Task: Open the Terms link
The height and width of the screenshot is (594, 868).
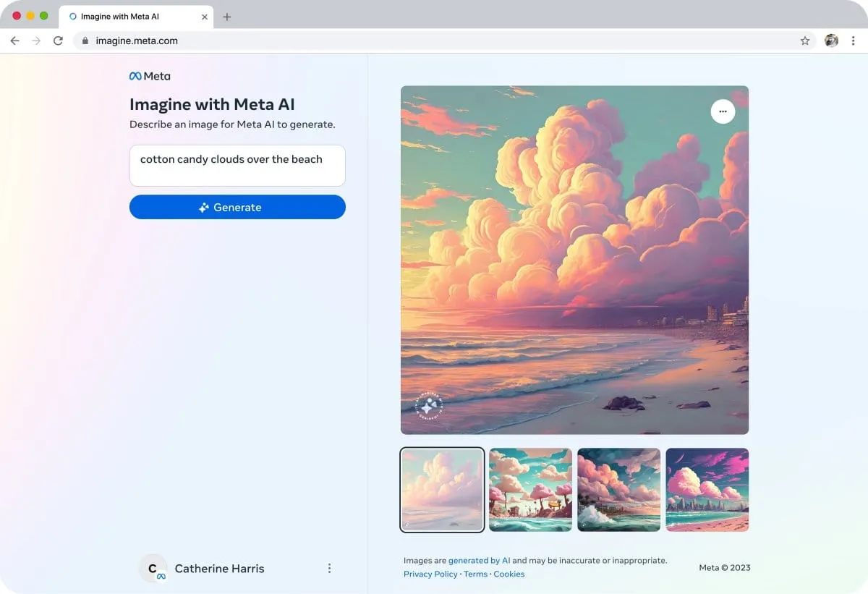Action: [x=475, y=574]
